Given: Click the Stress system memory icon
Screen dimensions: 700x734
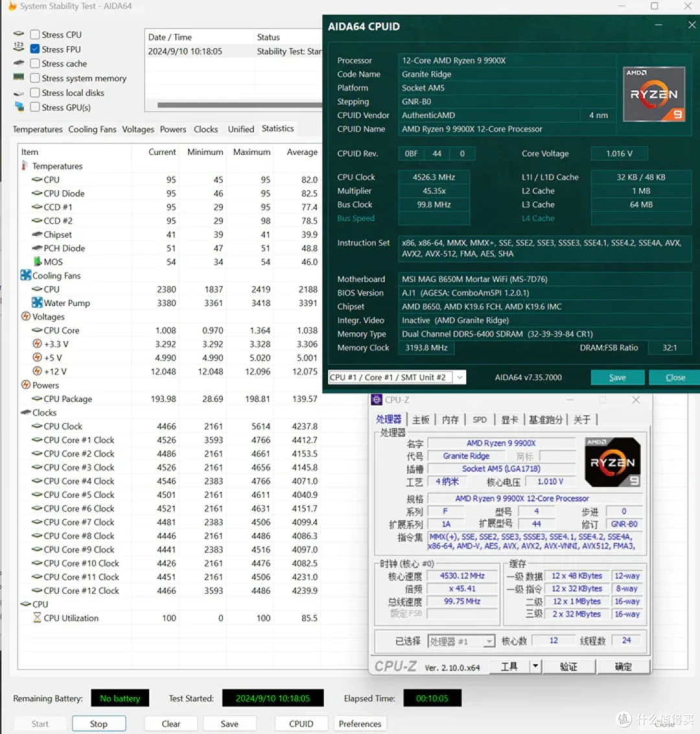Looking at the screenshot, I should tap(19, 77).
